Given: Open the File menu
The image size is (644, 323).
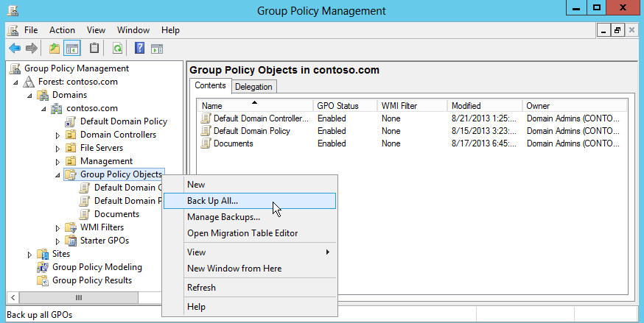Looking at the screenshot, I should coord(31,30).
